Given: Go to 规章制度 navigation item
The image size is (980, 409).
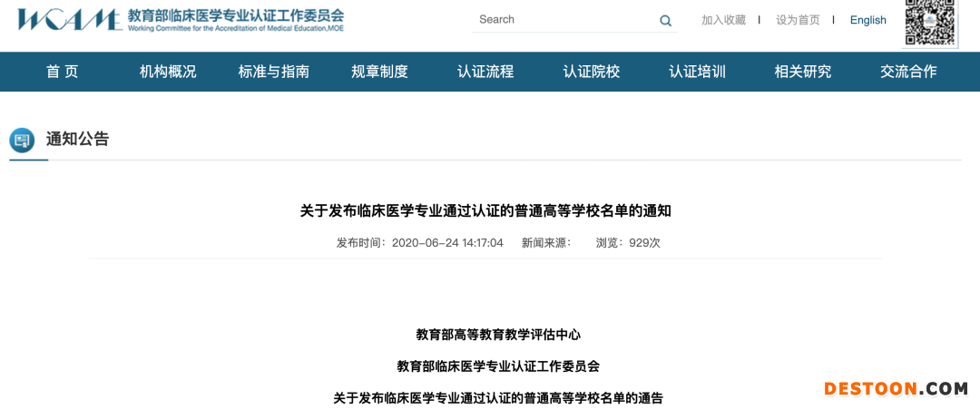Looking at the screenshot, I should coord(379,72).
